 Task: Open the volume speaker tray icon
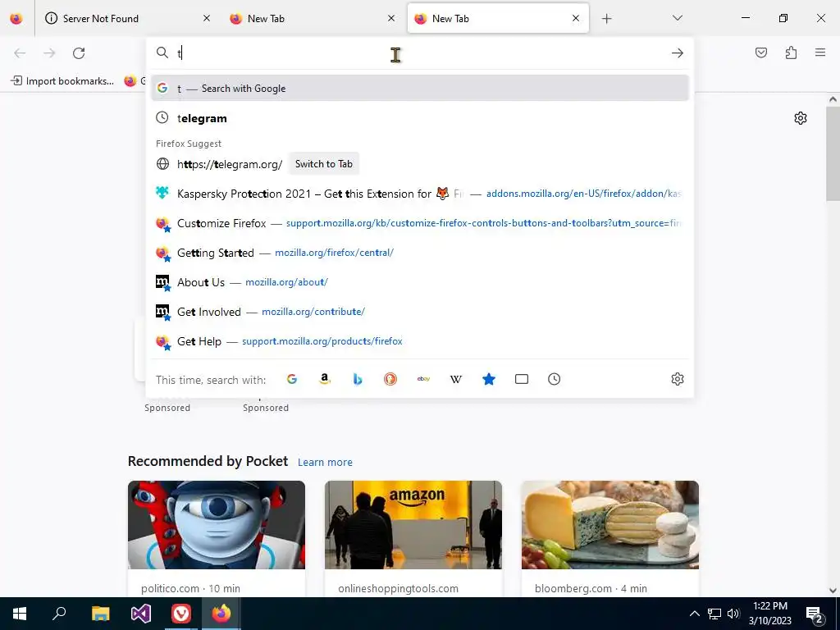(x=733, y=614)
